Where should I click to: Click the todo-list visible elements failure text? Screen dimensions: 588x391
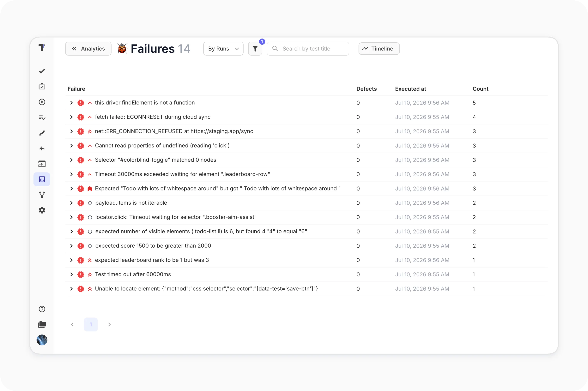click(x=201, y=232)
